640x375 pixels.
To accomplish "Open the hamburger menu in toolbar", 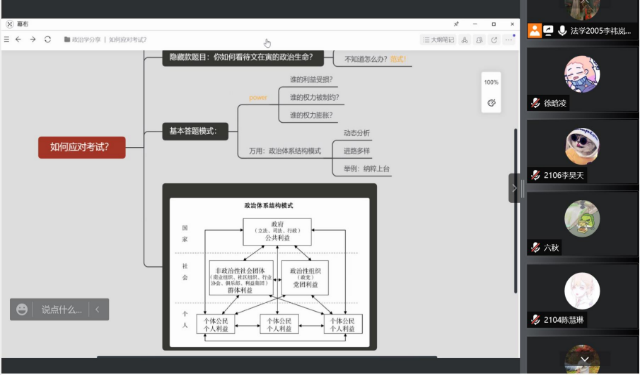I will [x=7, y=40].
